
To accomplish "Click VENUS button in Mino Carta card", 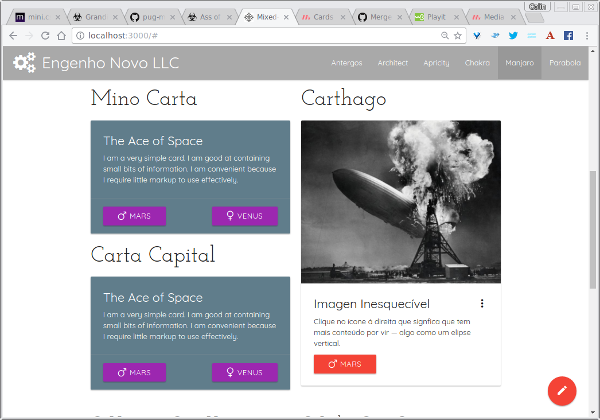I will click(x=245, y=216).
